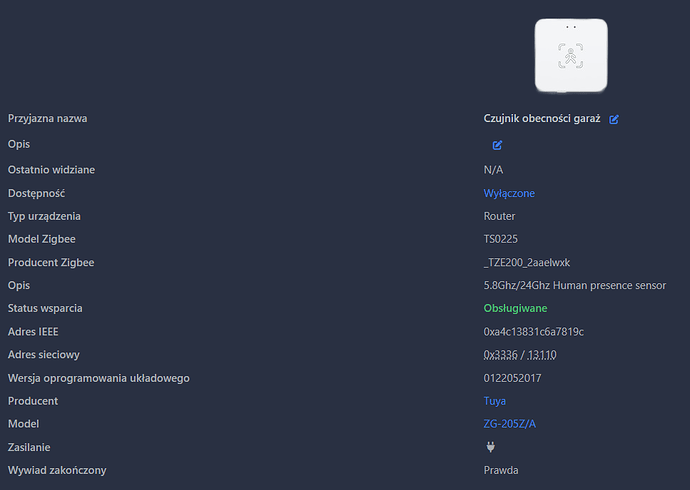The height and width of the screenshot is (490, 690).
Task: Click the power plug icon for Zasilanie
Action: click(491, 447)
